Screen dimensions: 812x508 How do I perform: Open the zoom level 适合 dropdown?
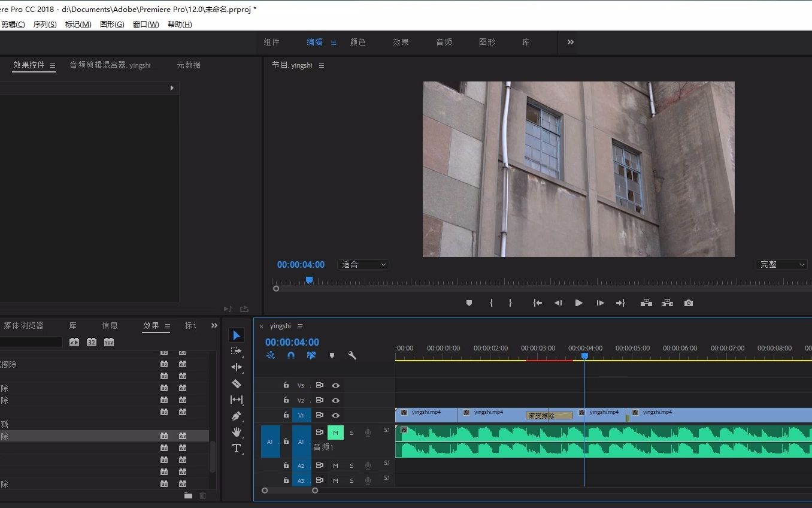(363, 264)
